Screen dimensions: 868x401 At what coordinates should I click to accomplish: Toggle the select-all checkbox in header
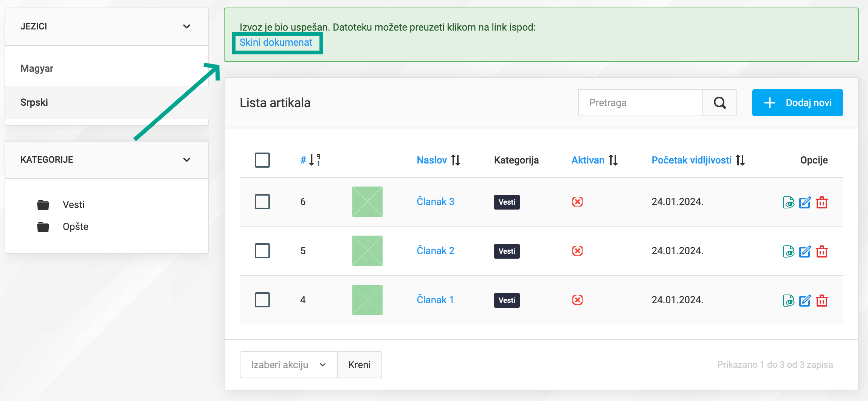pyautogui.click(x=262, y=160)
